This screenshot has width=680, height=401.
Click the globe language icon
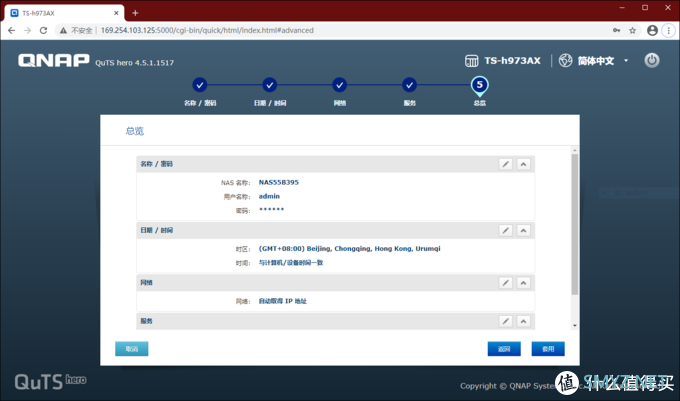tap(566, 60)
